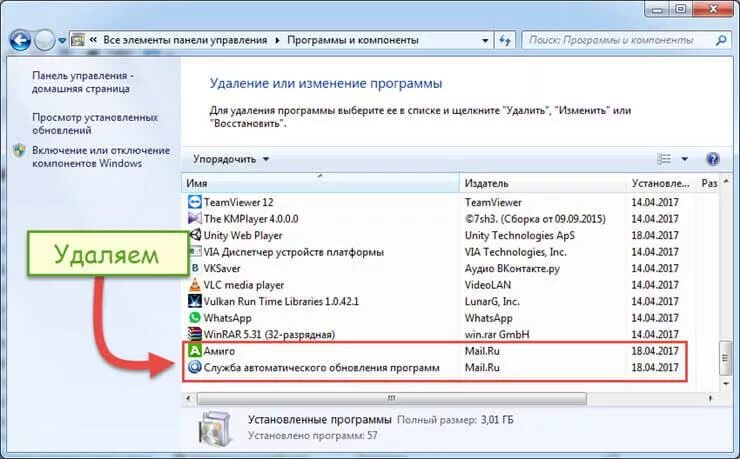Sort by 'Имя' column header

320,183
